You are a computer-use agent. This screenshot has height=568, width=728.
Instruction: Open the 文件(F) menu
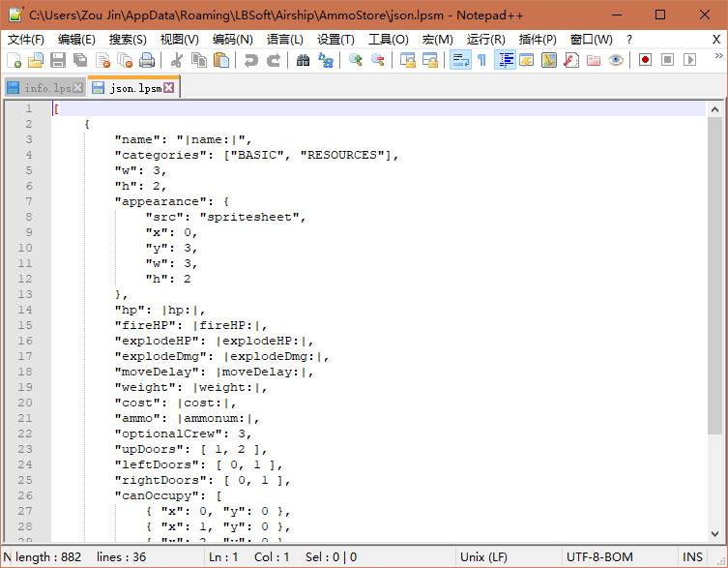(x=25, y=40)
